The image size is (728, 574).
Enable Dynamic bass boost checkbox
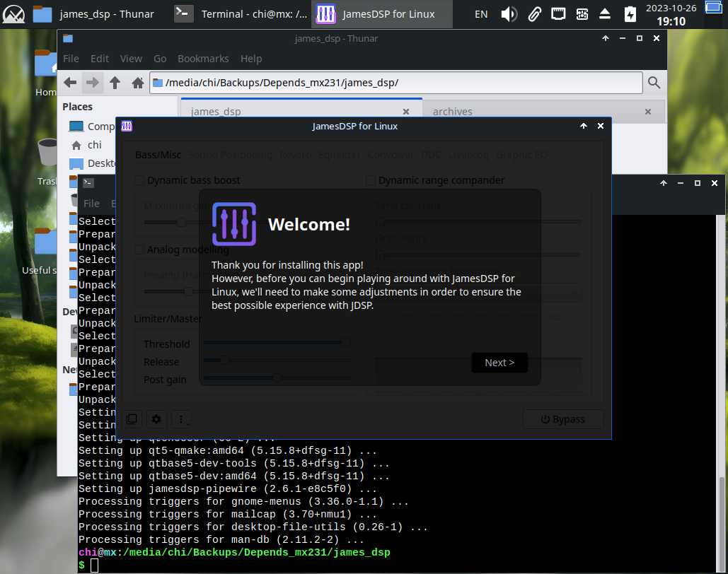tap(139, 180)
